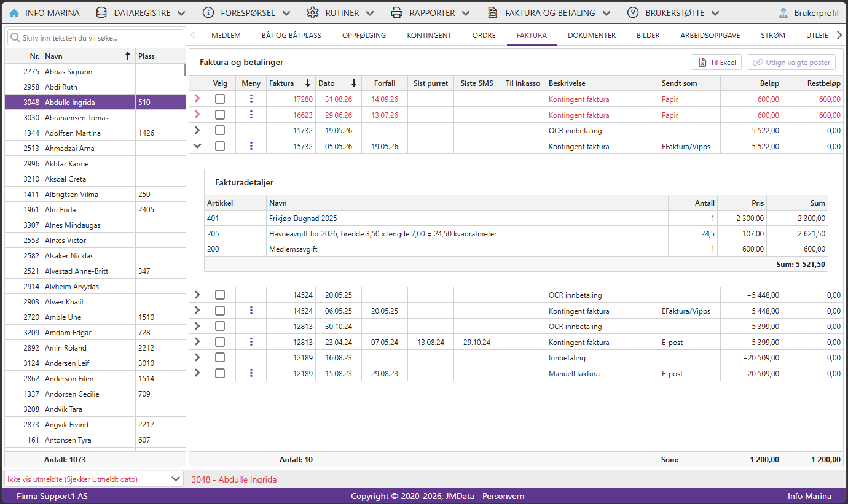Open row menu for invoice 15732 Kontingent faktura
Image resolution: width=848 pixels, height=504 pixels.
pos(251,146)
